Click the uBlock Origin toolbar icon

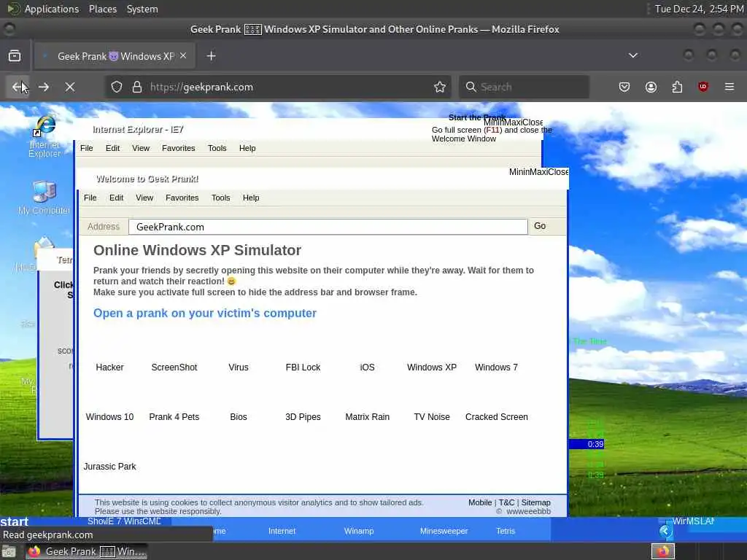pyautogui.click(x=703, y=87)
